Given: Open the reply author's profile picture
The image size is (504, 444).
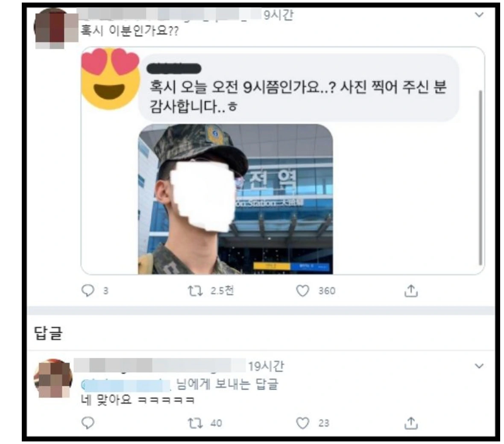Looking at the screenshot, I should [x=53, y=378].
